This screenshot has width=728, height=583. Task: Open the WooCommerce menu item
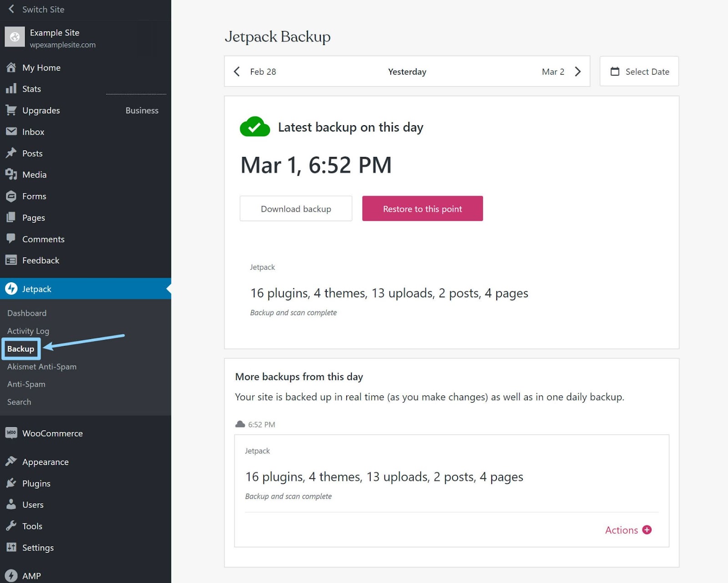pyautogui.click(x=86, y=433)
